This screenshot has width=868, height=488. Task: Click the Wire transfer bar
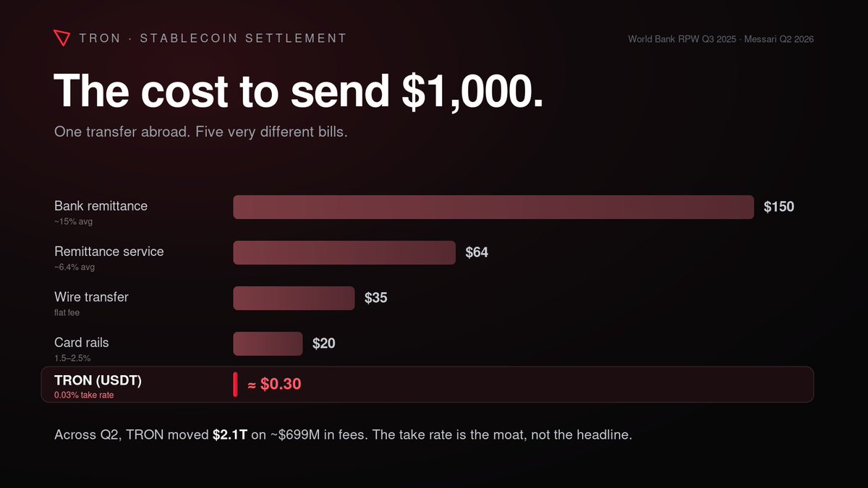click(294, 298)
